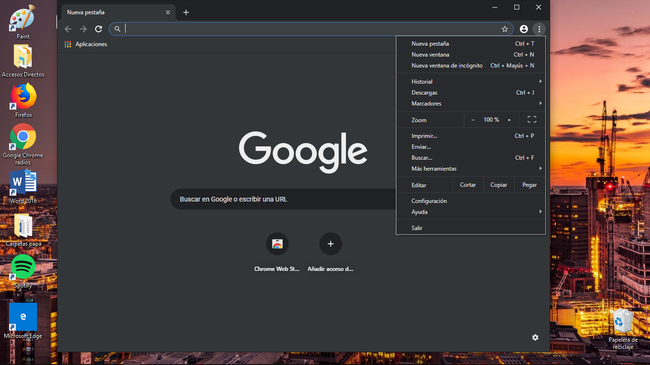Select Nueva pestaña menu entry

tap(471, 44)
